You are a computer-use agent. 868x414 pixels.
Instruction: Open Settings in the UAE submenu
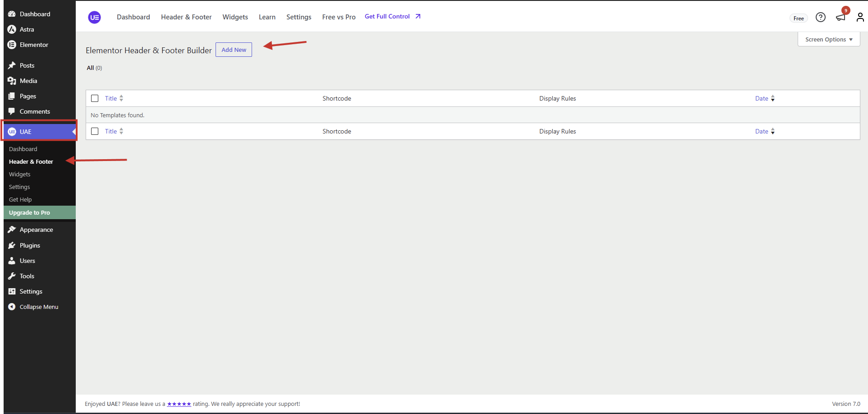19,187
